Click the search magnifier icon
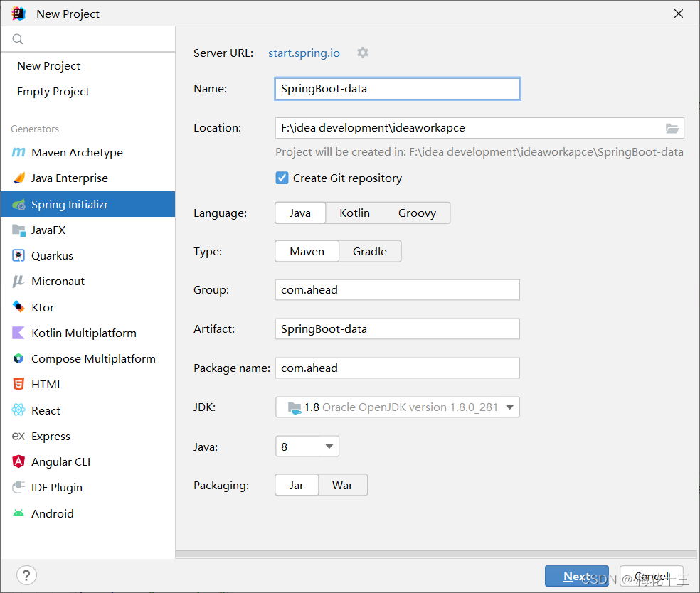This screenshot has height=593, width=700. (18, 39)
